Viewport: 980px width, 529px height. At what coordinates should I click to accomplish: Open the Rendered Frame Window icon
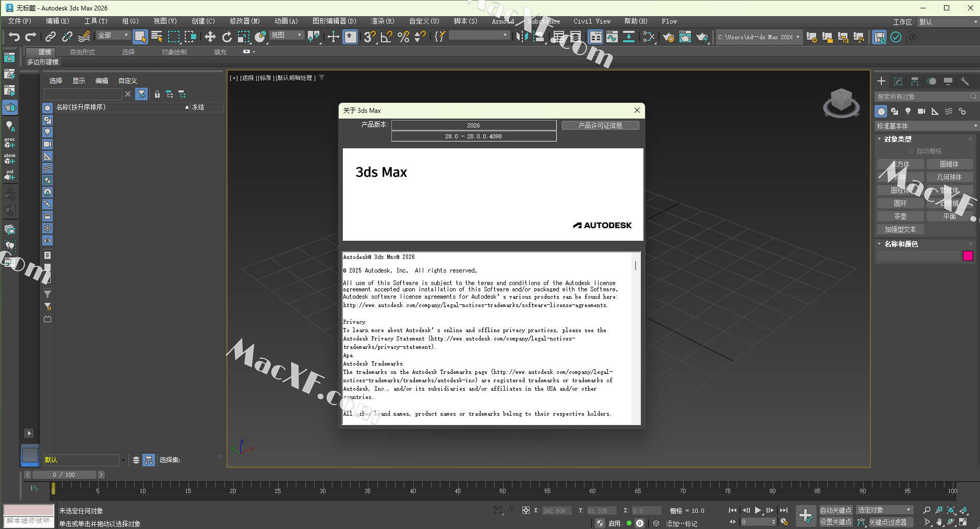685,37
